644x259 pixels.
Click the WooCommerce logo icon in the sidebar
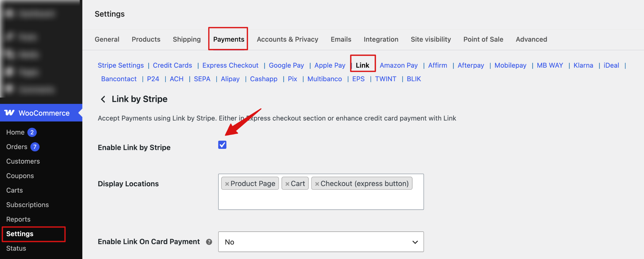pos(9,113)
